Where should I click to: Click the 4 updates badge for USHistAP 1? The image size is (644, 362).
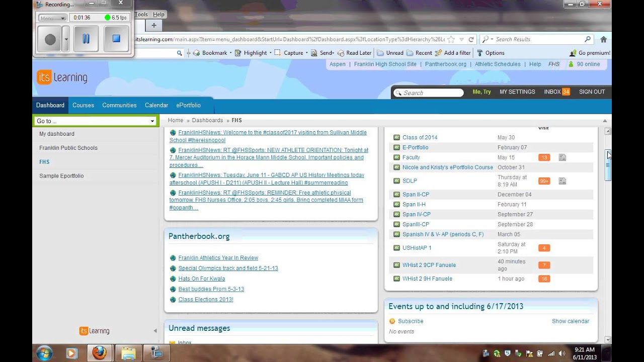[x=544, y=248]
